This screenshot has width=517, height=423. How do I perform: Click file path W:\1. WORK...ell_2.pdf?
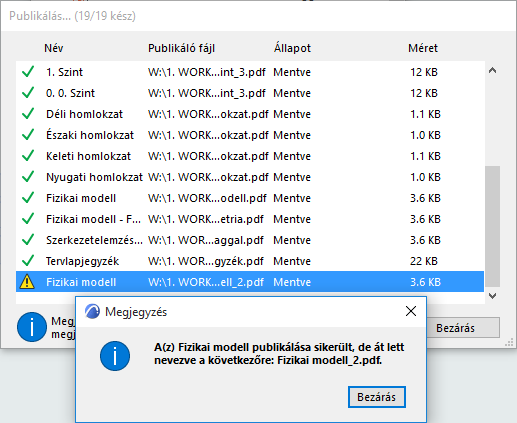pos(206,282)
